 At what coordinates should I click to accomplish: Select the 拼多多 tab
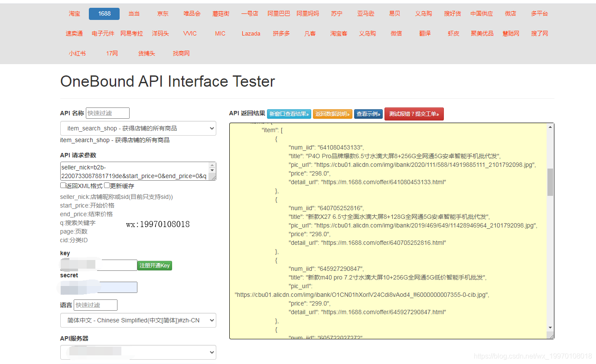tap(281, 34)
